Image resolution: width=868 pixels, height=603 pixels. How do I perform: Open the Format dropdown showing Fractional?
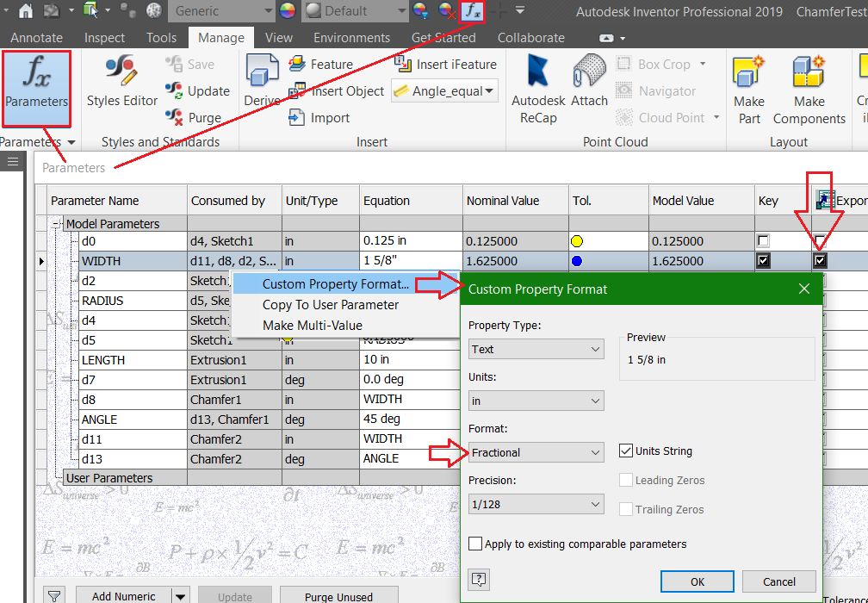click(x=536, y=452)
